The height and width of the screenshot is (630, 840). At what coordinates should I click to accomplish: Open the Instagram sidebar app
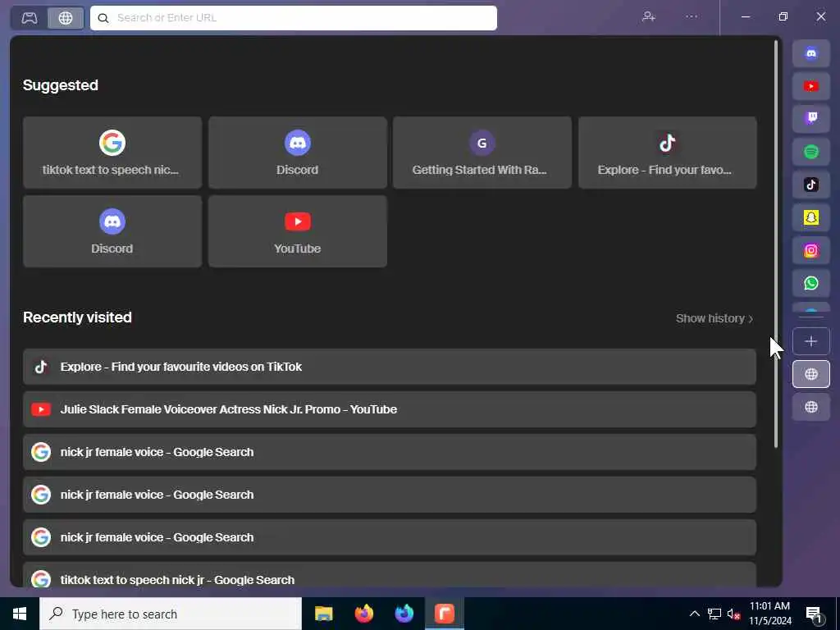pos(810,251)
